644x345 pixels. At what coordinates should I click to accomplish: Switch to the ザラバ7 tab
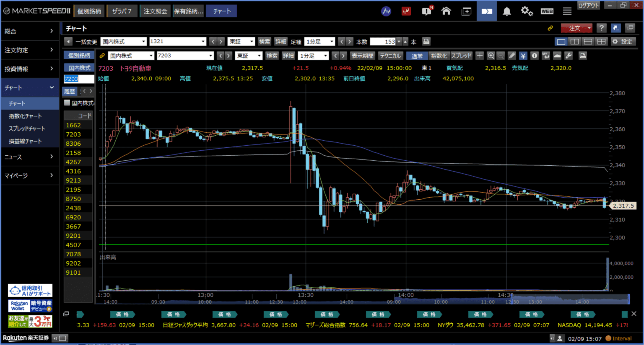tap(122, 11)
